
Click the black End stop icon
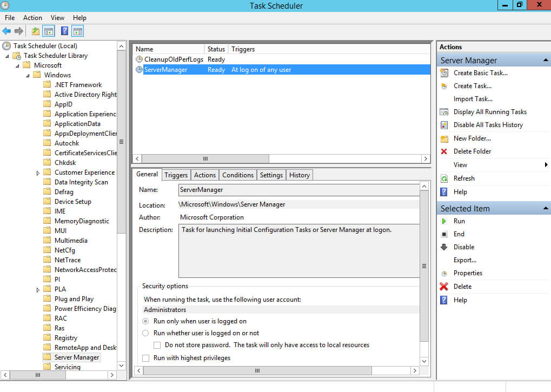point(444,234)
